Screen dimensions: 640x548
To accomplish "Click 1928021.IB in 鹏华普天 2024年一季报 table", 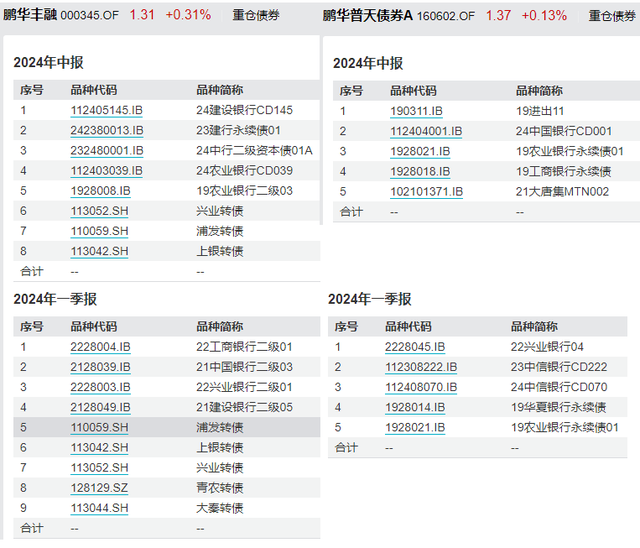I will 415,428.
